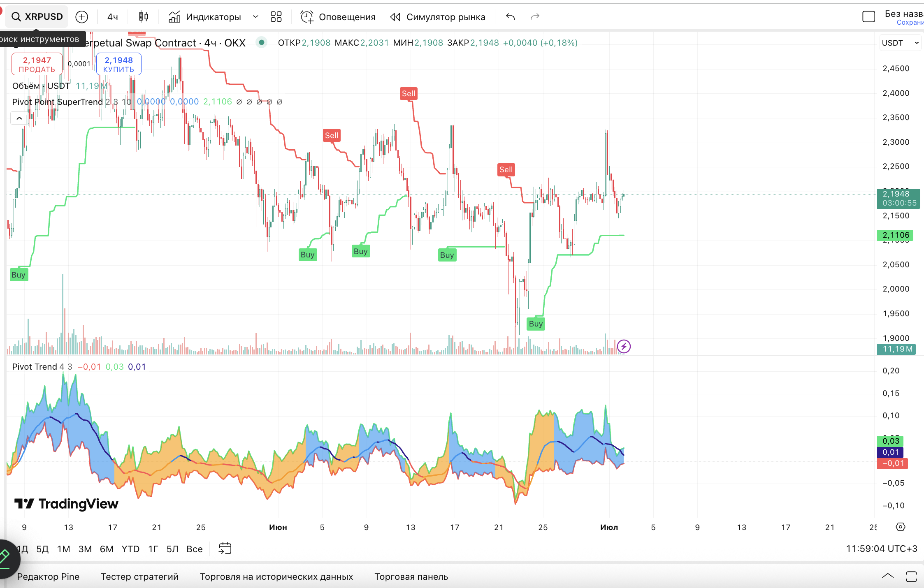Open the Без назв layout name menu
Image resolution: width=924 pixels, height=588 pixels.
904,14
